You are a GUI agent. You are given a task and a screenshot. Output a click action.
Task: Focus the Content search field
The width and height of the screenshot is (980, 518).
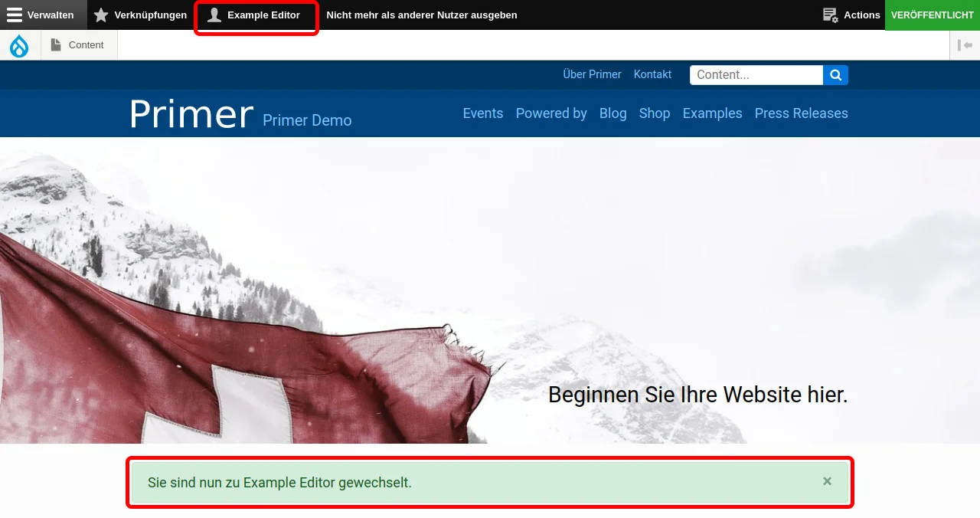coord(756,75)
